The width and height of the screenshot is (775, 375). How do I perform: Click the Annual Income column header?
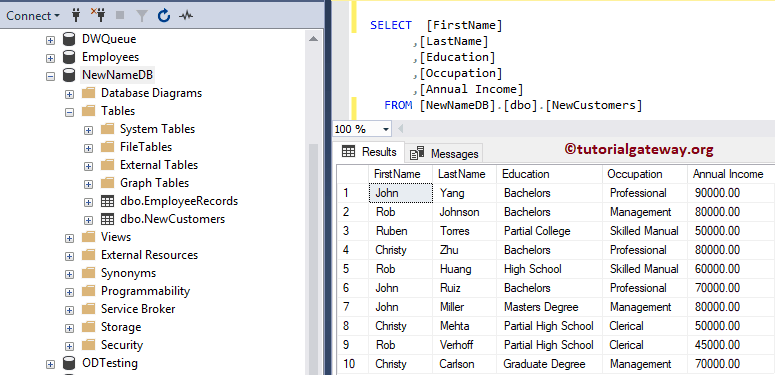pos(731,174)
